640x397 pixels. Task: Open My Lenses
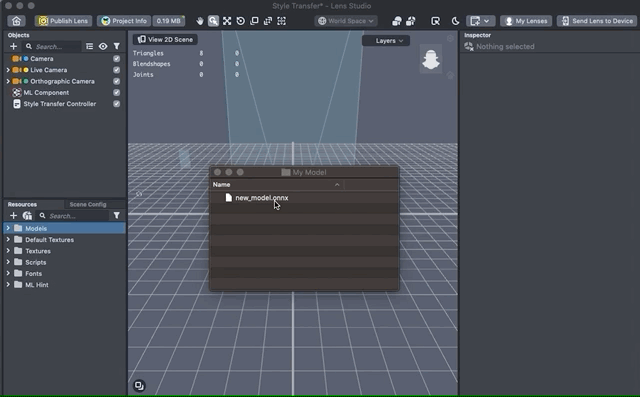tap(526, 21)
